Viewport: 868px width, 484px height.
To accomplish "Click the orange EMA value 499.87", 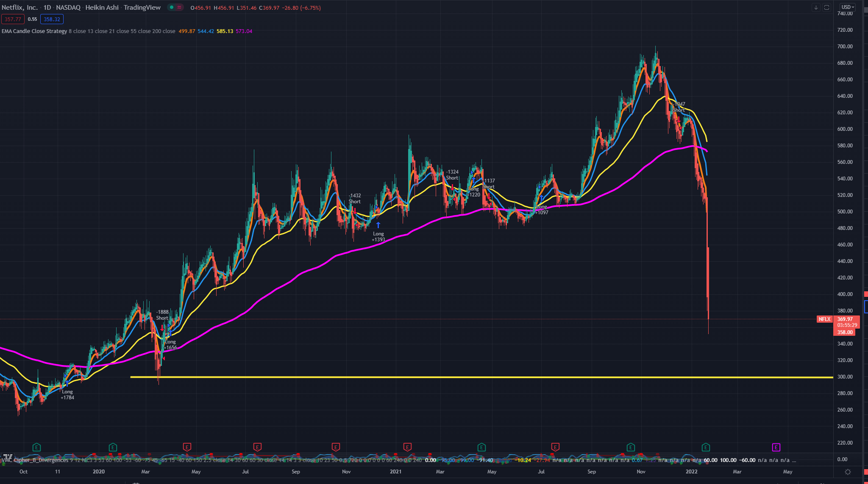I will point(187,31).
